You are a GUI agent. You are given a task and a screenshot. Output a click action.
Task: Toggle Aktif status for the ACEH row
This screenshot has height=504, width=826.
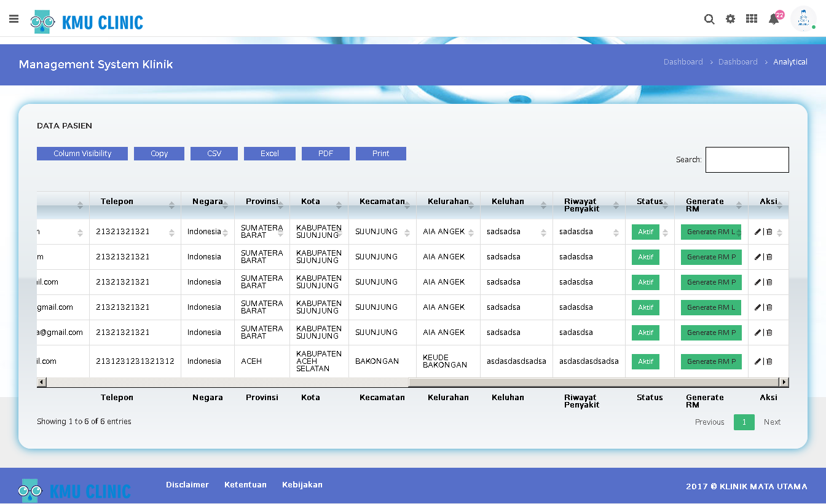coord(645,361)
